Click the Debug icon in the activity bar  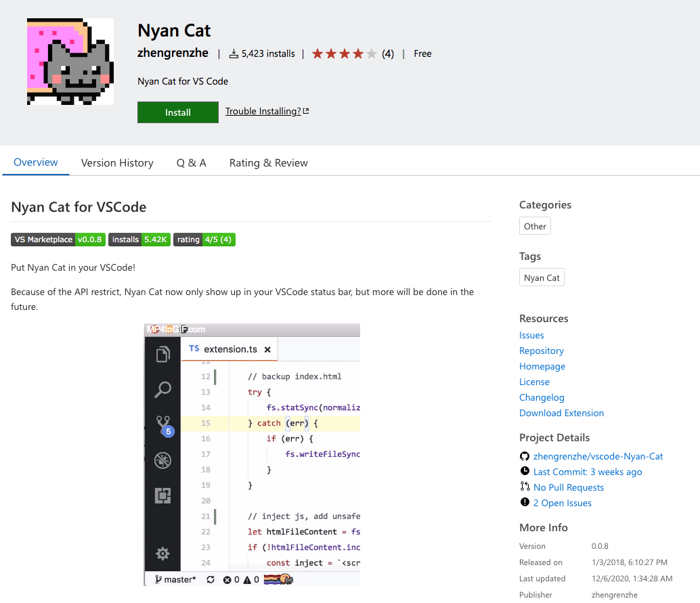coord(162,460)
